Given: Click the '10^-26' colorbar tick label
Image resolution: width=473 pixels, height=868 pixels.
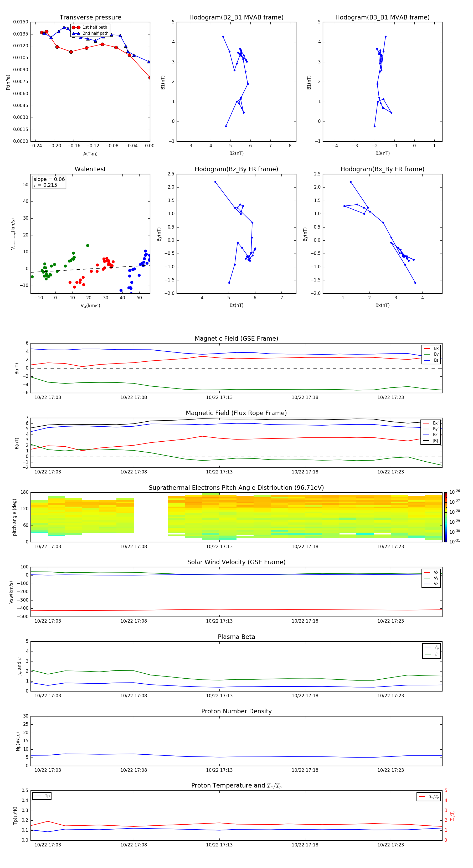Looking at the screenshot, I should (x=455, y=492).
